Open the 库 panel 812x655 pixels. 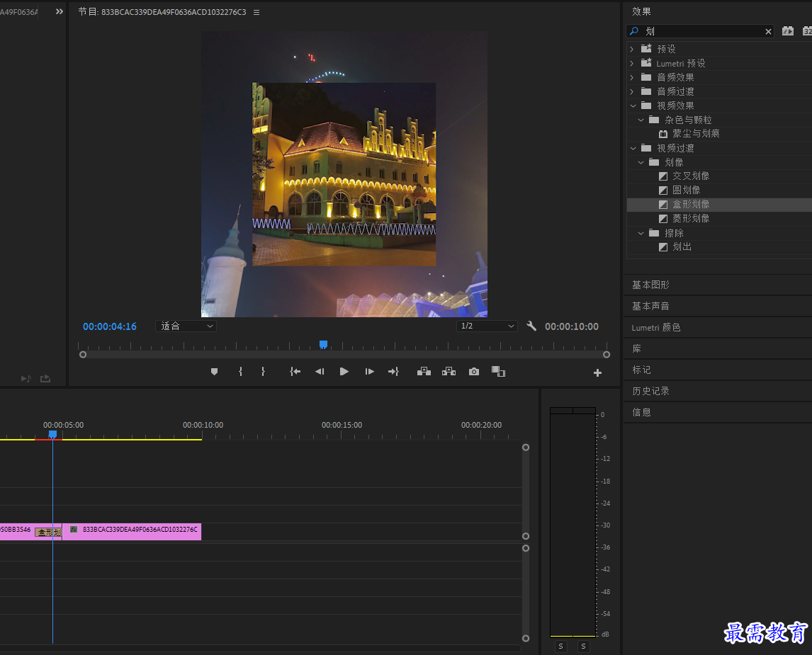[637, 348]
